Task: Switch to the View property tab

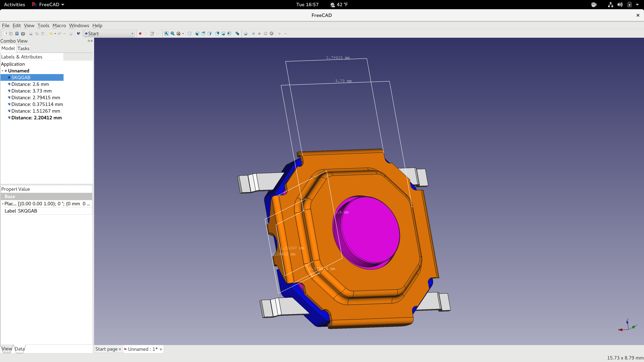Action: click(7, 349)
